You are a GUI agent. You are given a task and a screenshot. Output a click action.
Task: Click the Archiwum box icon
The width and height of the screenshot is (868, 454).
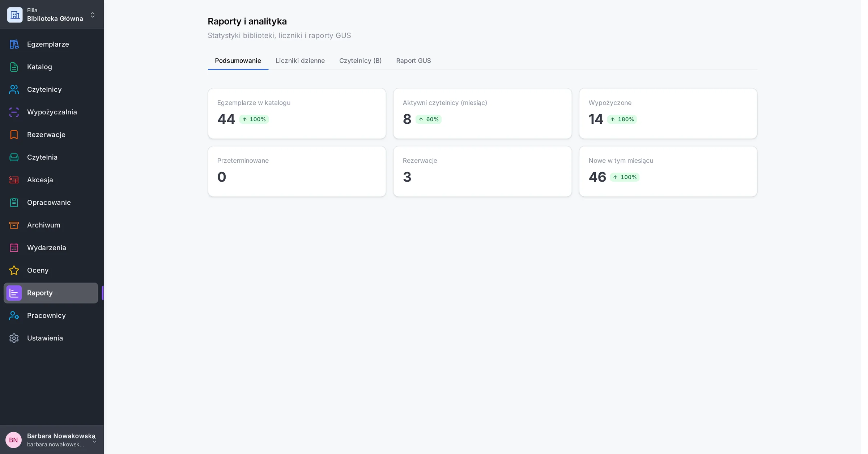14,225
